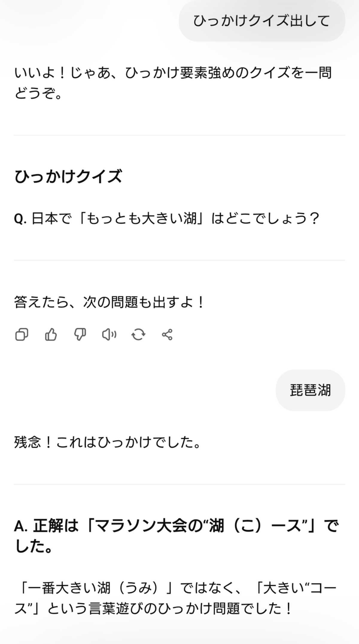Click the divider line above 'ひっかけクイズ' heading

(180, 135)
